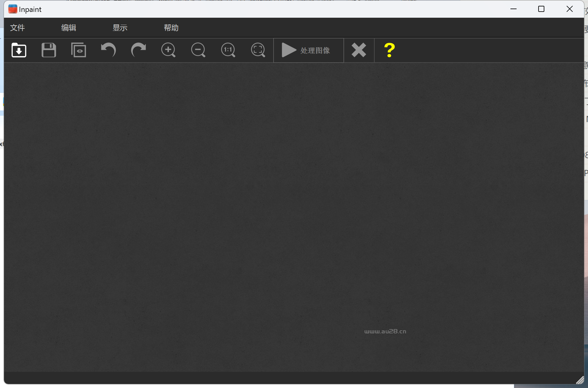Click the X cancel icon in toolbar

tap(359, 50)
